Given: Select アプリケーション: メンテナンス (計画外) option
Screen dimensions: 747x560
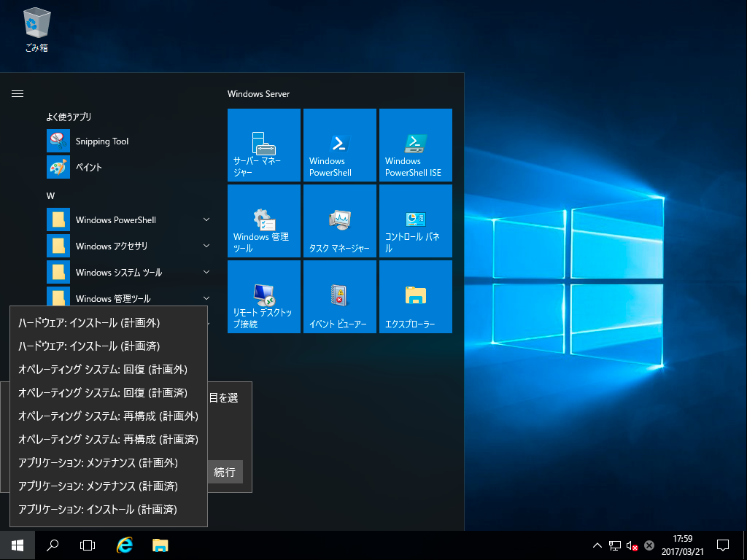Looking at the screenshot, I should 98,463.
